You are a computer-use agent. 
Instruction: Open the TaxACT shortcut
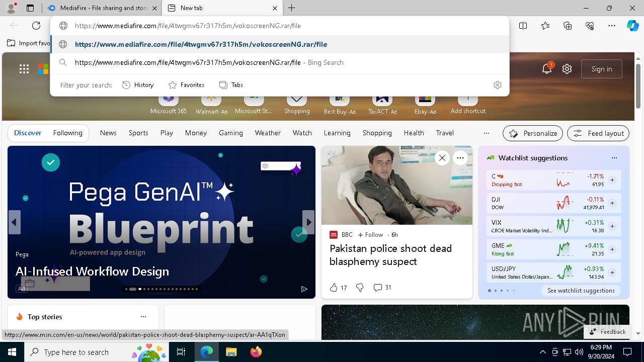(x=382, y=105)
